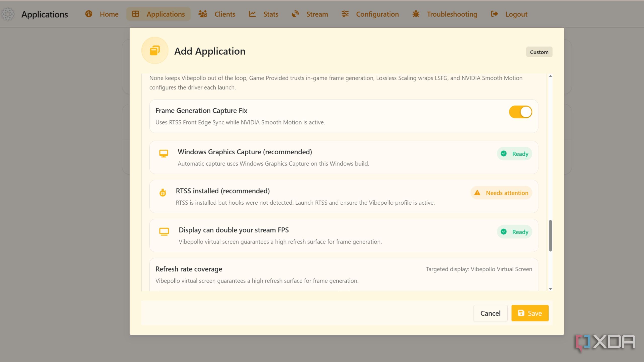Click the scrollbar up arrow

(x=550, y=76)
